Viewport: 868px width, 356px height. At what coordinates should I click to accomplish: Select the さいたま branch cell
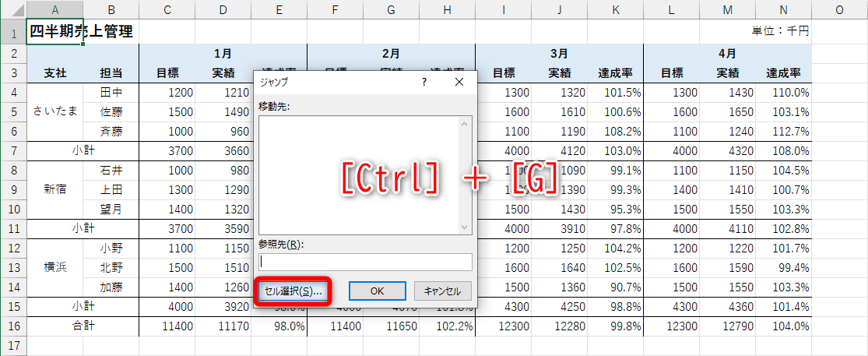click(55, 112)
